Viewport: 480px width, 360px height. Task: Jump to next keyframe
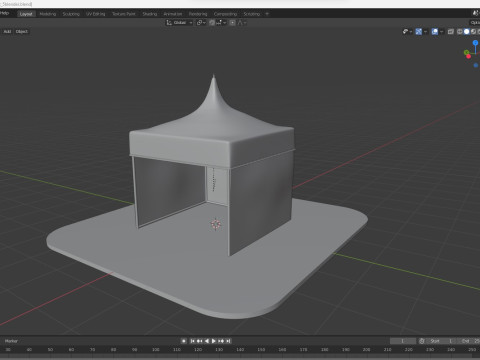click(x=221, y=341)
